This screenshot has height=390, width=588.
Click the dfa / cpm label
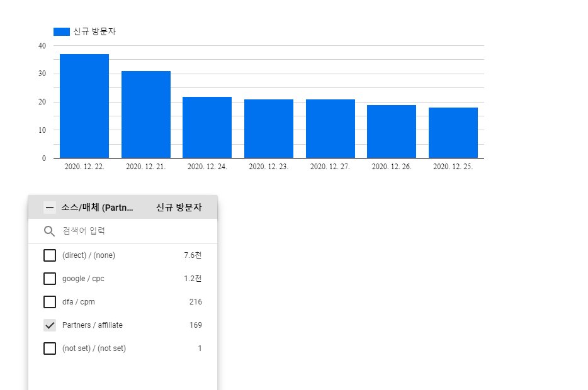point(78,302)
